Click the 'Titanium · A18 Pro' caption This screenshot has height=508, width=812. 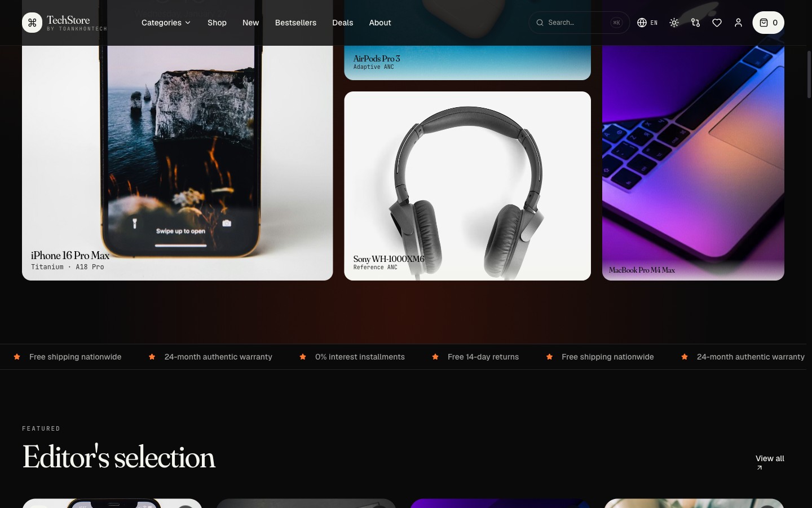[68, 267]
